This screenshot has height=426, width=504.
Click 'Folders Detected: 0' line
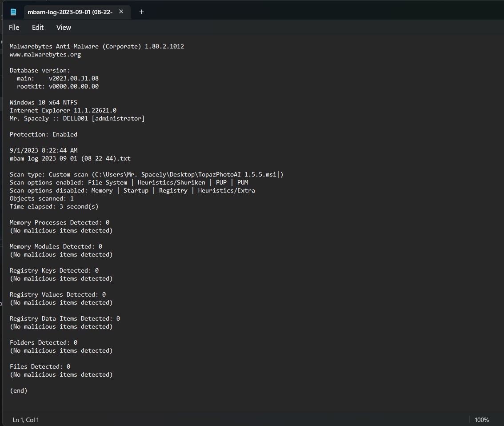44,343
